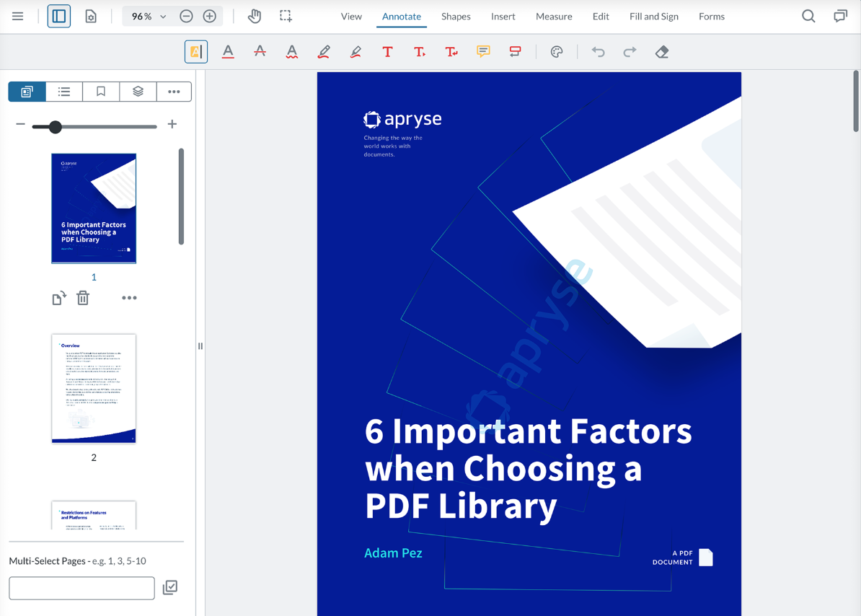
Task: Open the 96% zoom level dropdown
Action: pyautogui.click(x=149, y=17)
